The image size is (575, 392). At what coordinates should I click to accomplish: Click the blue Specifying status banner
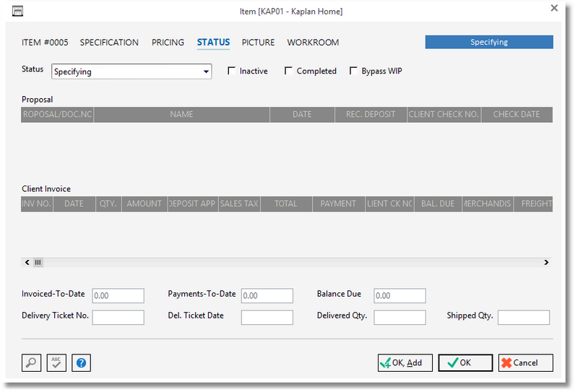click(x=489, y=42)
